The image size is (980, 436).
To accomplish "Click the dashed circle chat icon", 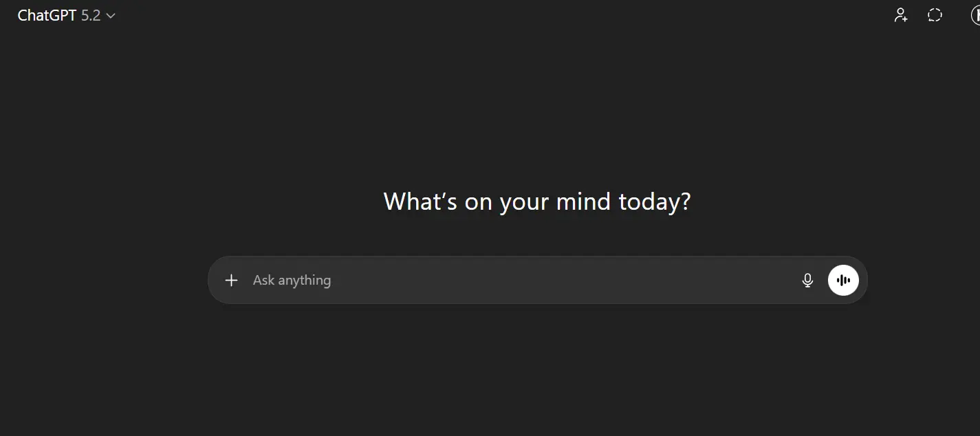I will click(935, 15).
